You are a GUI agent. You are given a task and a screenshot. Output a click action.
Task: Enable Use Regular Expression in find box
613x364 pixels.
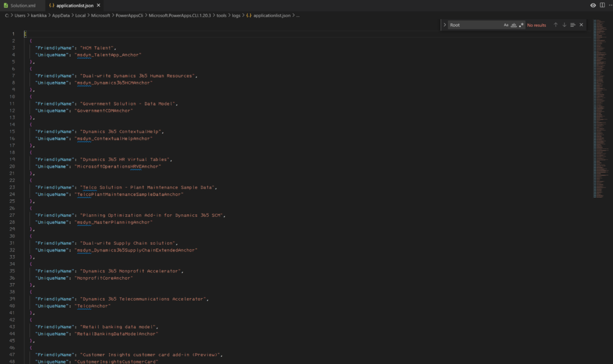[521, 25]
